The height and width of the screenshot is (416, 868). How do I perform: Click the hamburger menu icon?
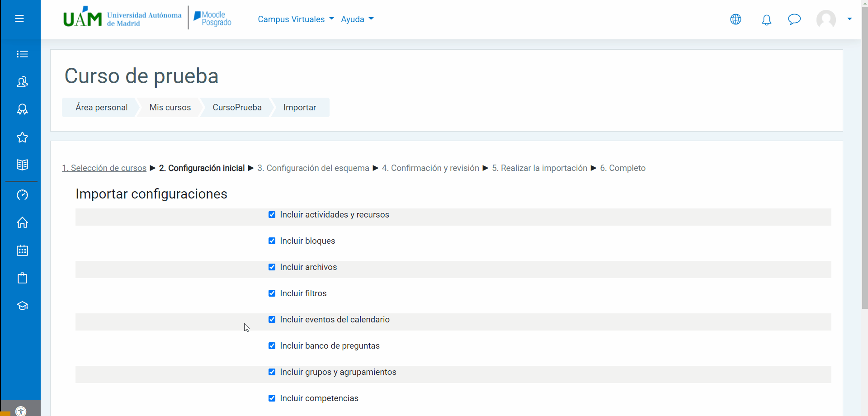point(19,19)
